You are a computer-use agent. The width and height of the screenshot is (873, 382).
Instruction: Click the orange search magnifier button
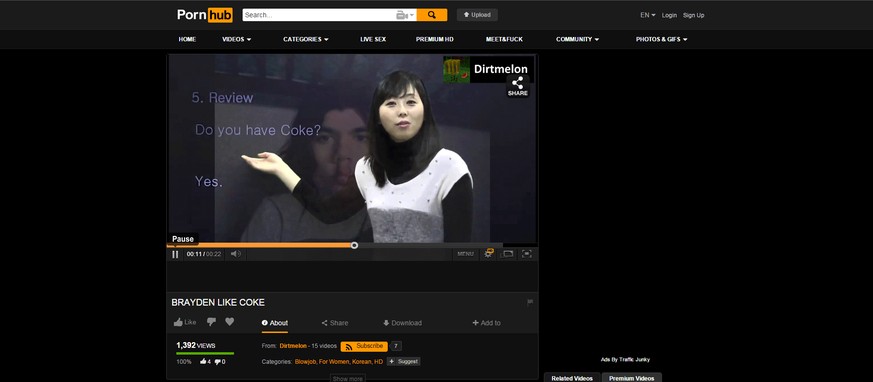[432, 15]
